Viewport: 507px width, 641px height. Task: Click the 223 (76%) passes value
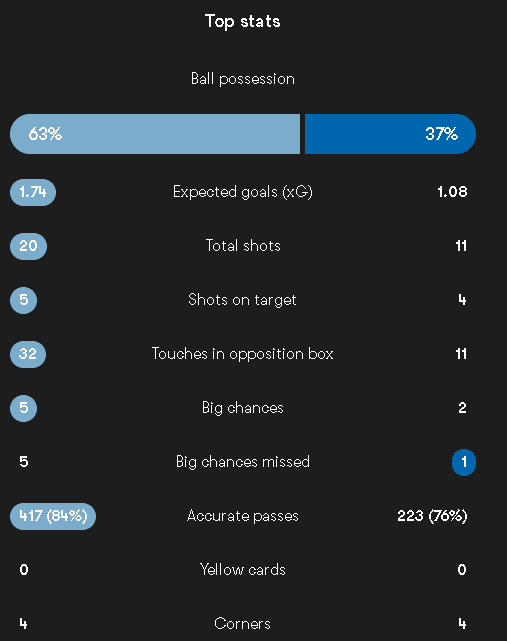tap(432, 516)
